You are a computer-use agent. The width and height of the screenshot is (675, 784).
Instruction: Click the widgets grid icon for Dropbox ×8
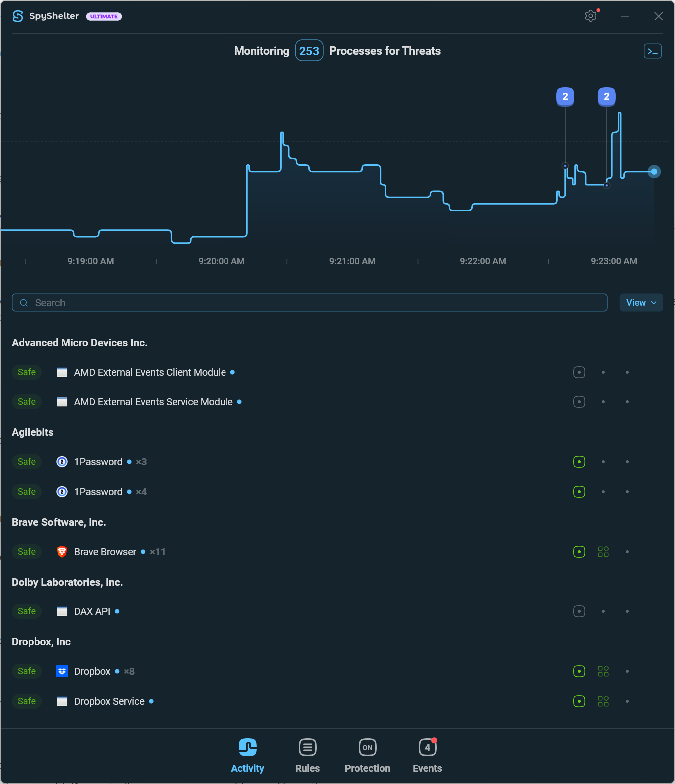click(603, 671)
